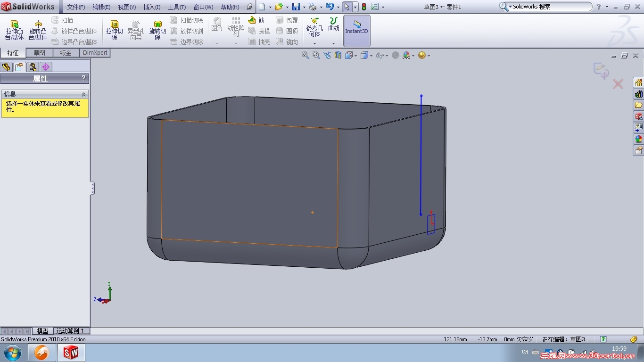
Task: Click the Rebuild traffic light icon
Action: [x=364, y=7]
